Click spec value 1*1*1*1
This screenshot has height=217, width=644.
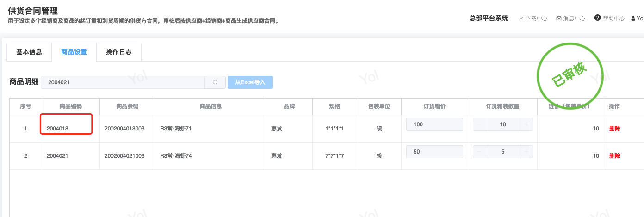click(334, 129)
